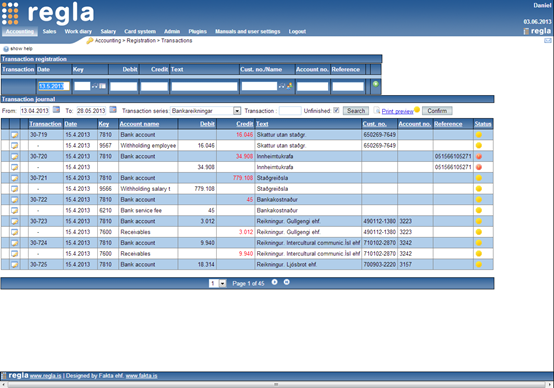Open the Admin menu

pos(172,31)
